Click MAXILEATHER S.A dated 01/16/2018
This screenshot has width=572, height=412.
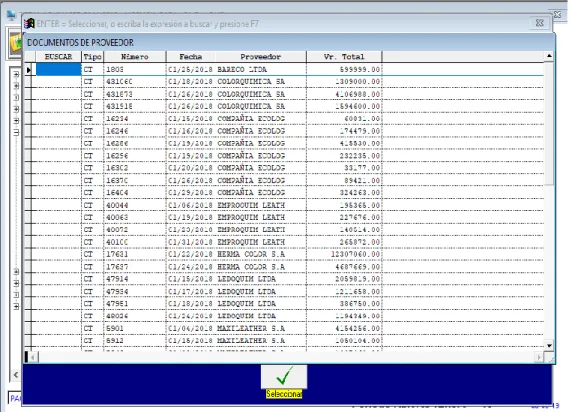pyautogui.click(x=251, y=340)
